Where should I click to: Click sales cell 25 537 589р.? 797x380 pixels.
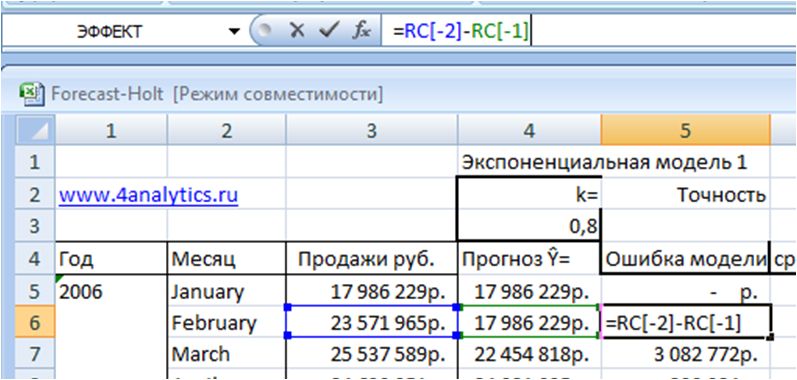click(x=372, y=354)
